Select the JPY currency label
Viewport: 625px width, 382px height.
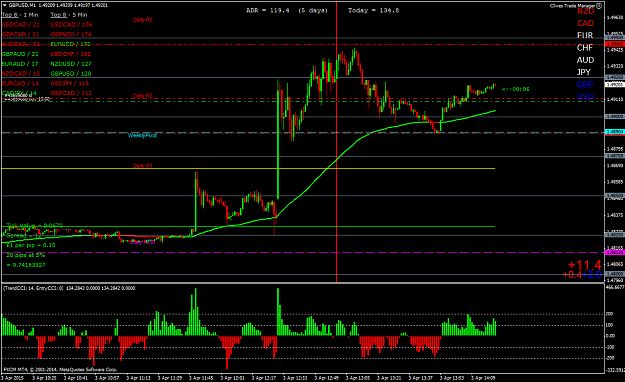pyautogui.click(x=584, y=72)
